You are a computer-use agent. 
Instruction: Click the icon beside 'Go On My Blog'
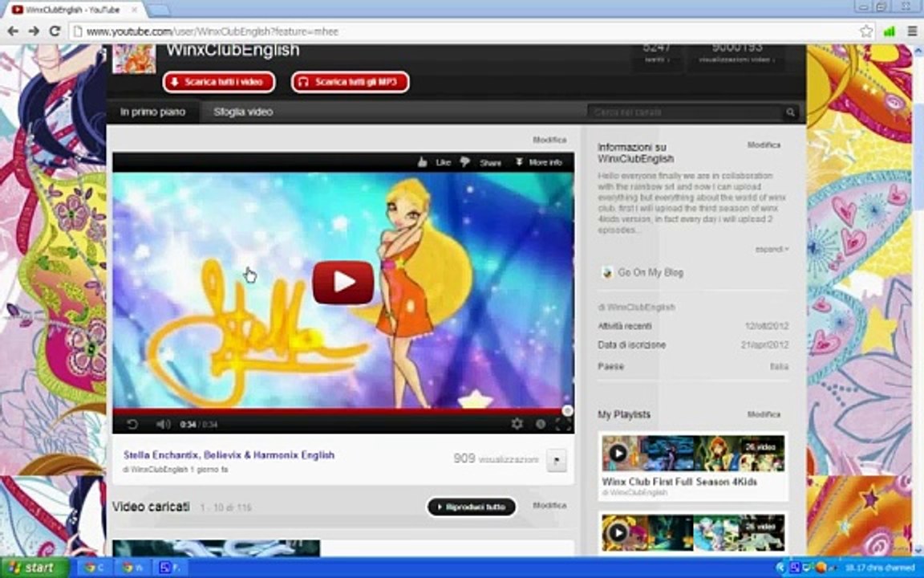click(607, 272)
